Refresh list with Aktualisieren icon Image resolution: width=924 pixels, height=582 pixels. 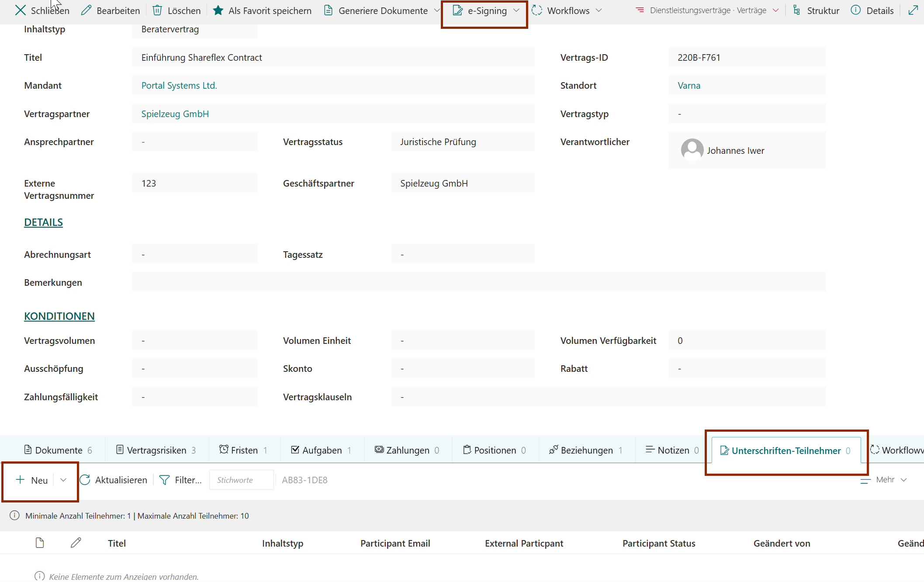click(x=85, y=480)
